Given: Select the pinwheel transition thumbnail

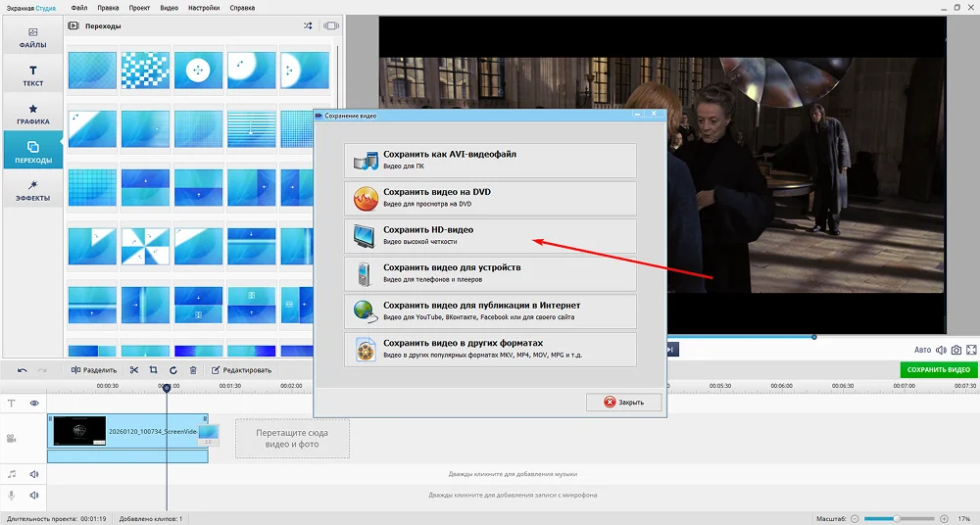Looking at the screenshot, I should click(145, 246).
